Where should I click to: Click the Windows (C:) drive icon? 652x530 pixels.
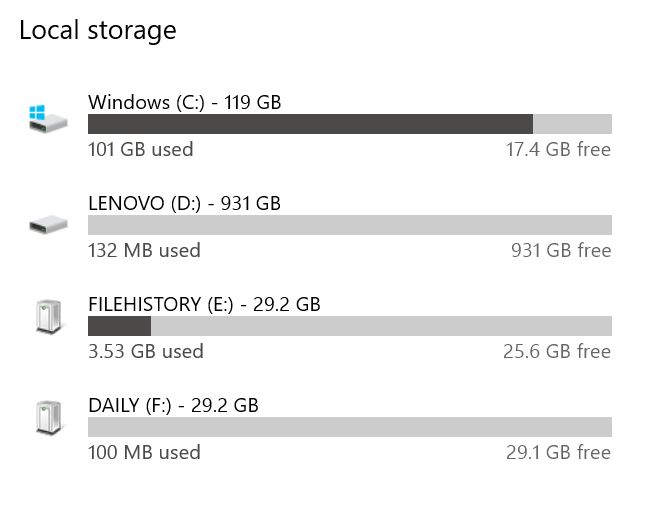point(48,119)
